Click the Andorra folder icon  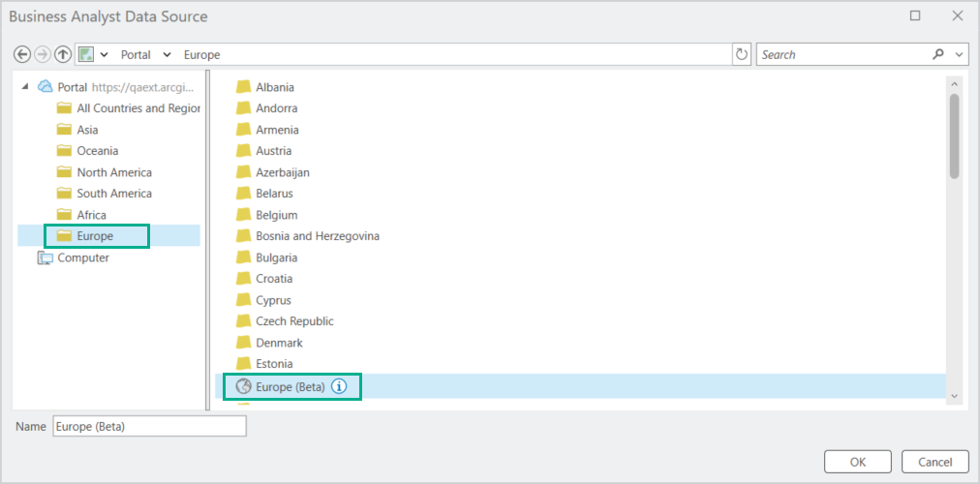click(243, 108)
